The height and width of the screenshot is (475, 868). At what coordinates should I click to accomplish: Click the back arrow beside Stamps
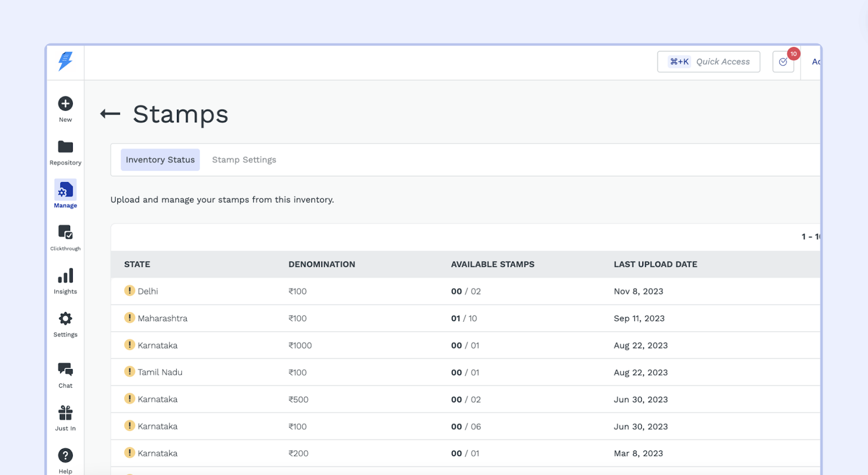[x=110, y=114]
